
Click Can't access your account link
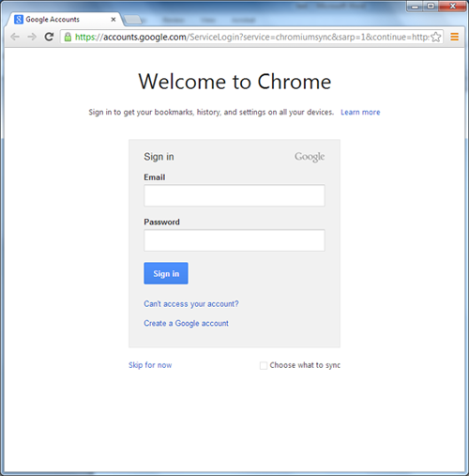pyautogui.click(x=191, y=304)
